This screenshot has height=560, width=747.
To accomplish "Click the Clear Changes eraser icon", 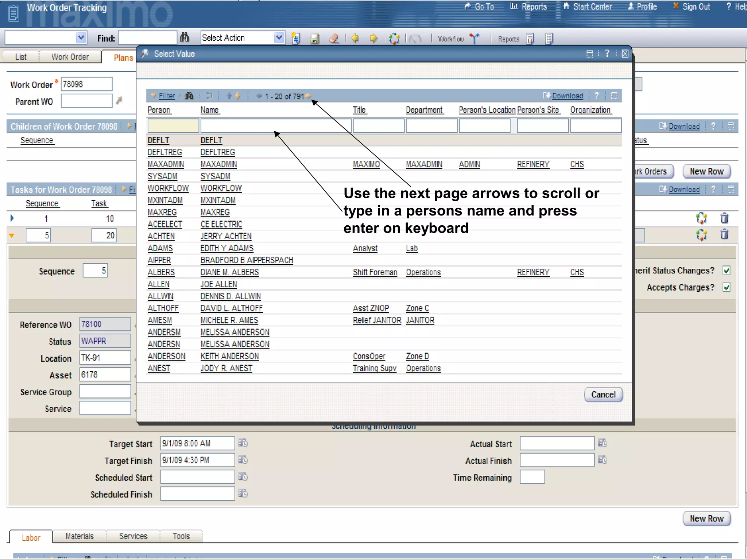I will tap(334, 38).
